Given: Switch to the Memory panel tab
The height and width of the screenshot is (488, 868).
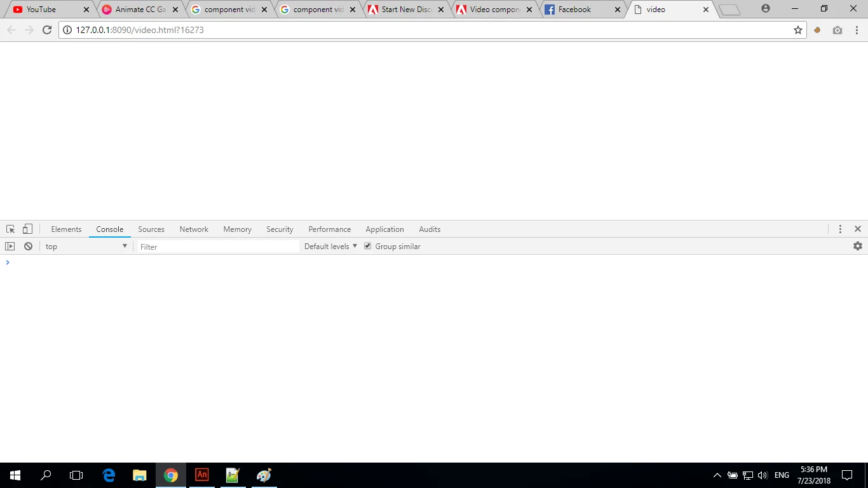Looking at the screenshot, I should pos(238,229).
